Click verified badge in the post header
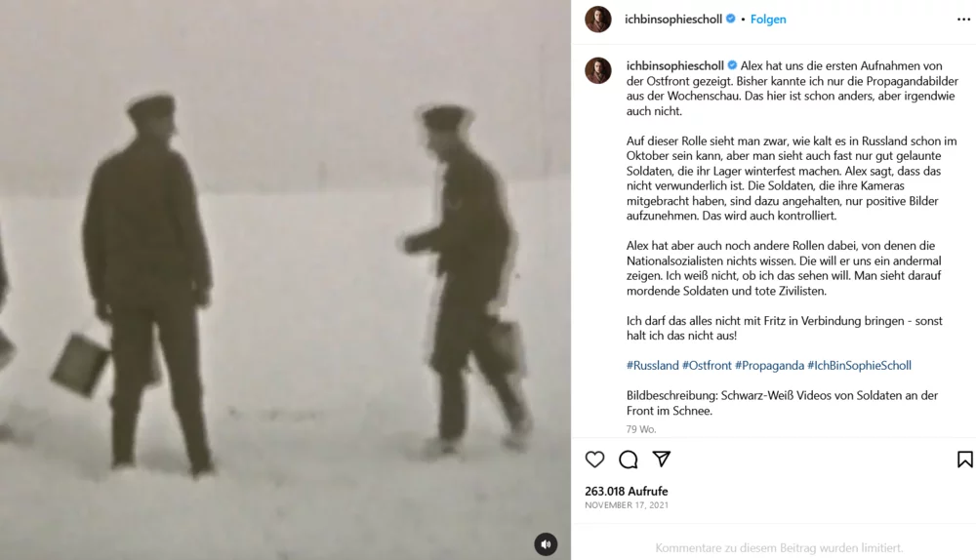The width and height of the screenshot is (976, 560). [731, 19]
